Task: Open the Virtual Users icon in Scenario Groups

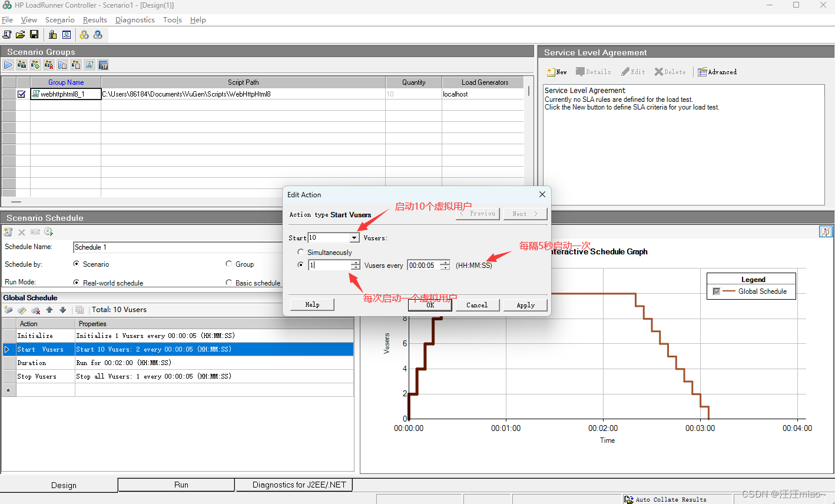Action: [22, 65]
